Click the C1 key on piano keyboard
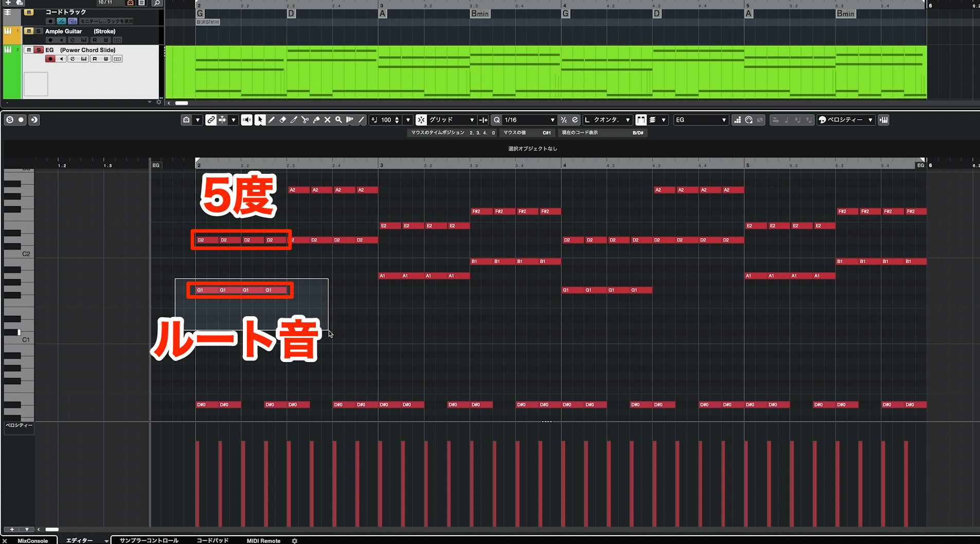This screenshot has width=980, height=544. 19,339
